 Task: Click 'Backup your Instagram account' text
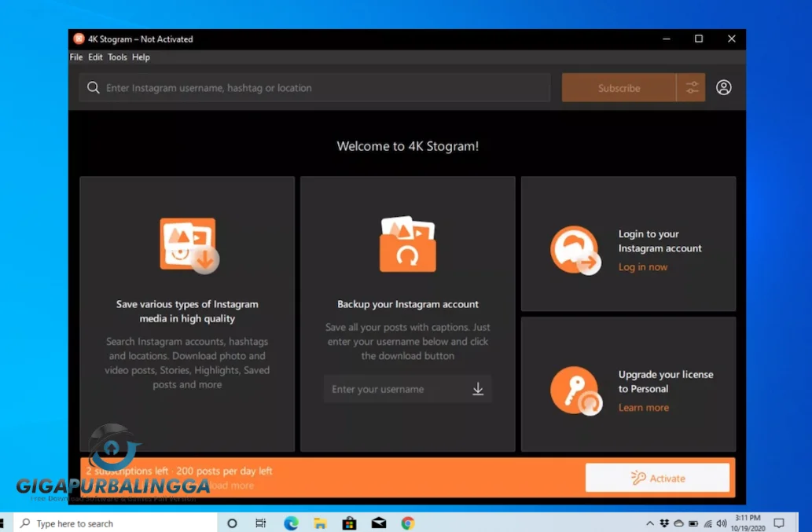[x=407, y=304]
